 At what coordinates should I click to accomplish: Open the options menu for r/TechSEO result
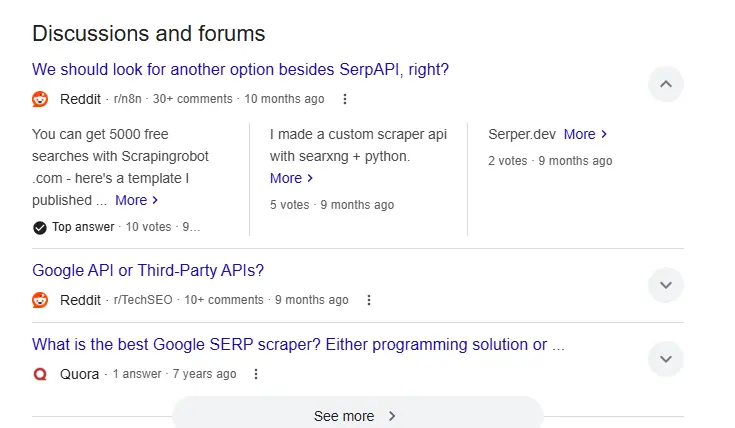click(369, 300)
